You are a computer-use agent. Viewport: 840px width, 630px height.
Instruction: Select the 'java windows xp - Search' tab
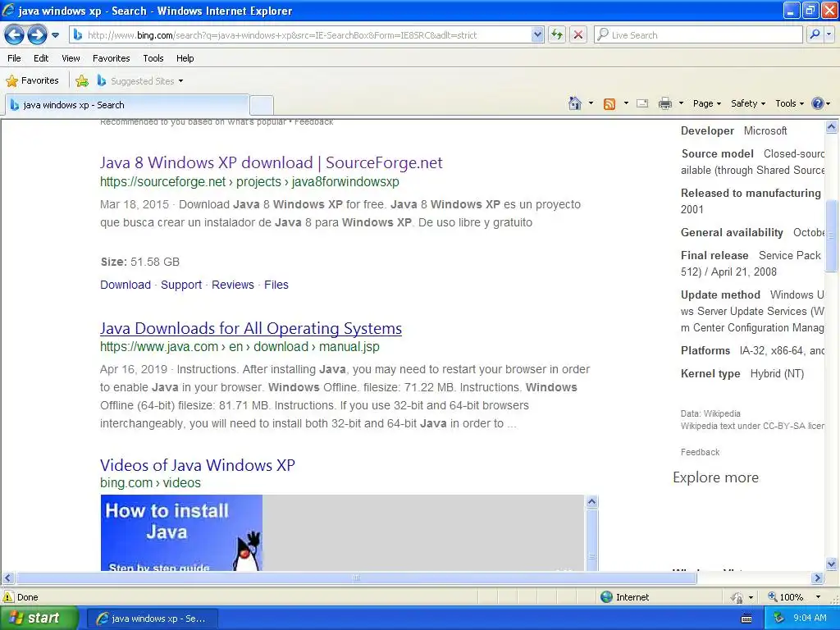click(x=126, y=105)
